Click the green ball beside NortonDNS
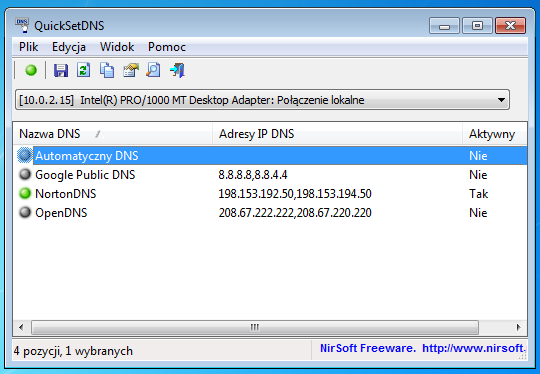This screenshot has height=374, width=540. coord(25,193)
